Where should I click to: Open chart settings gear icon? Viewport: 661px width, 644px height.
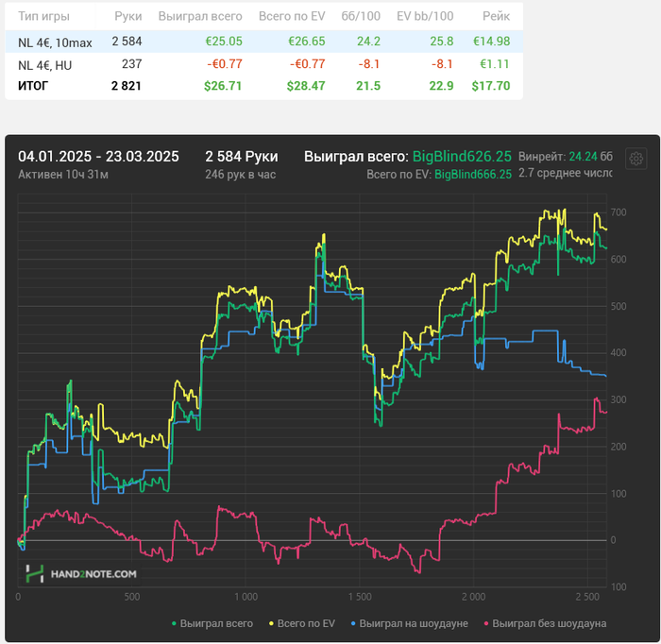[x=636, y=159]
